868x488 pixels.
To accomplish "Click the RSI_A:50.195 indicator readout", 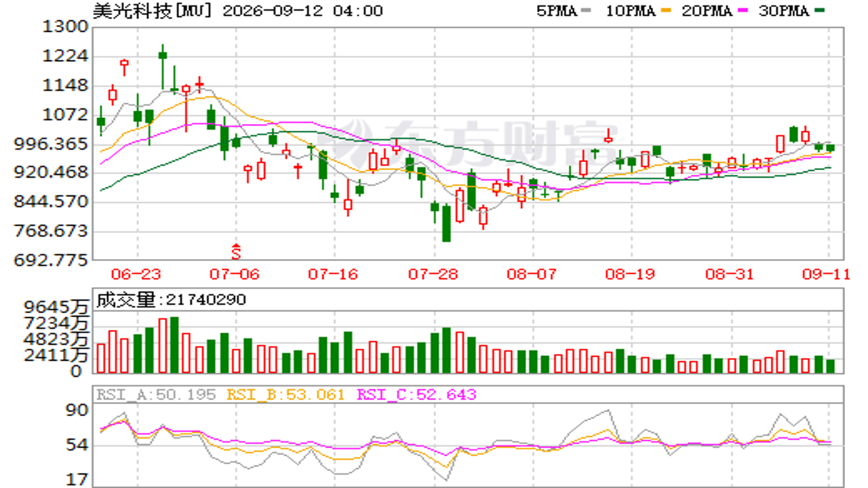I will point(156,394).
